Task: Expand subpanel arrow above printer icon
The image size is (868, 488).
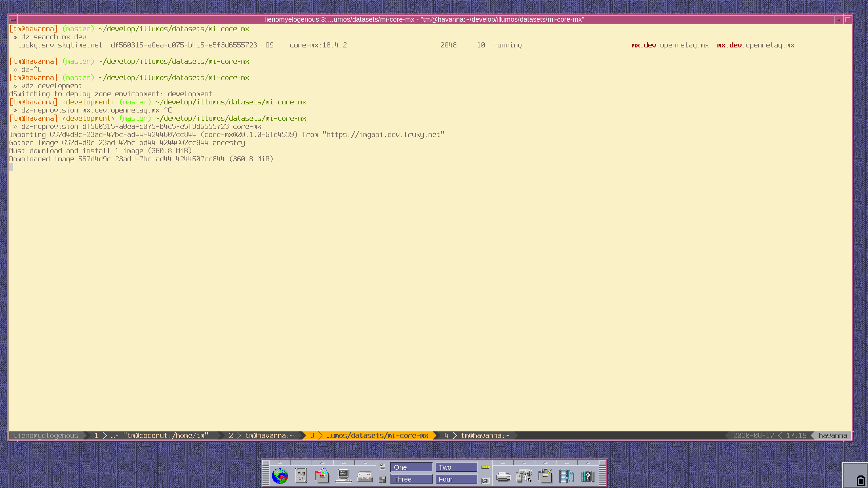Action: click(503, 463)
